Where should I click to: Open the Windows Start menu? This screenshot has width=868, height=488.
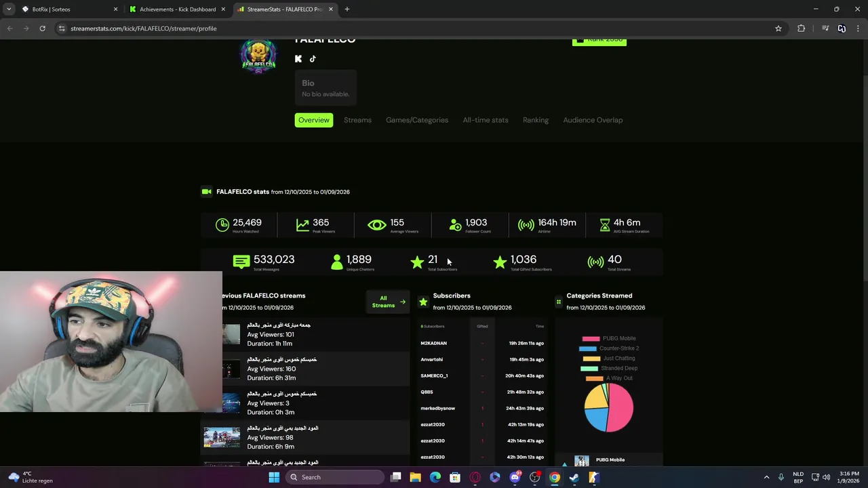(274, 477)
